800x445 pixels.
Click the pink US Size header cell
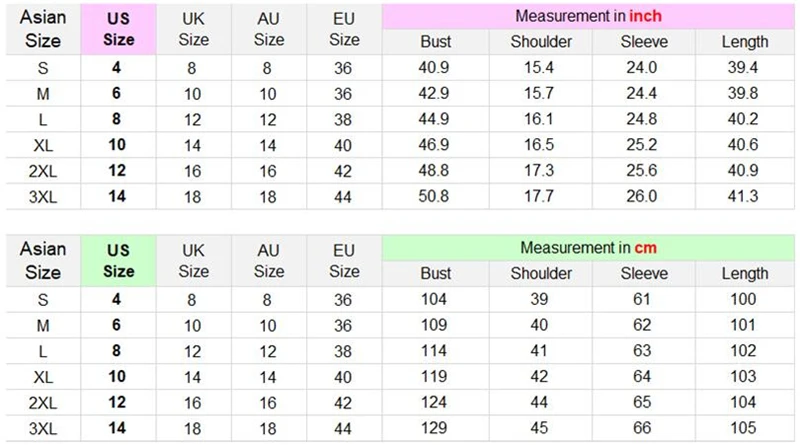[x=118, y=29]
